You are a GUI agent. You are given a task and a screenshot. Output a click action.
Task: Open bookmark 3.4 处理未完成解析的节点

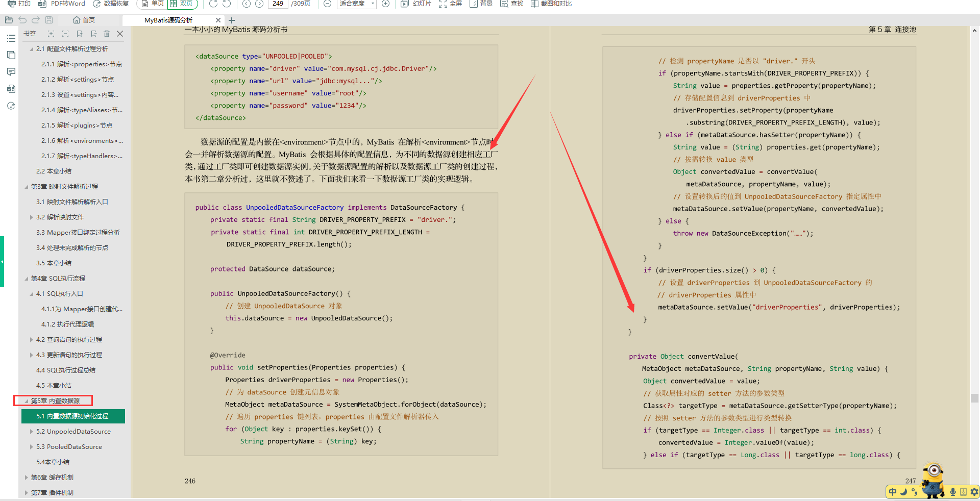click(72, 248)
